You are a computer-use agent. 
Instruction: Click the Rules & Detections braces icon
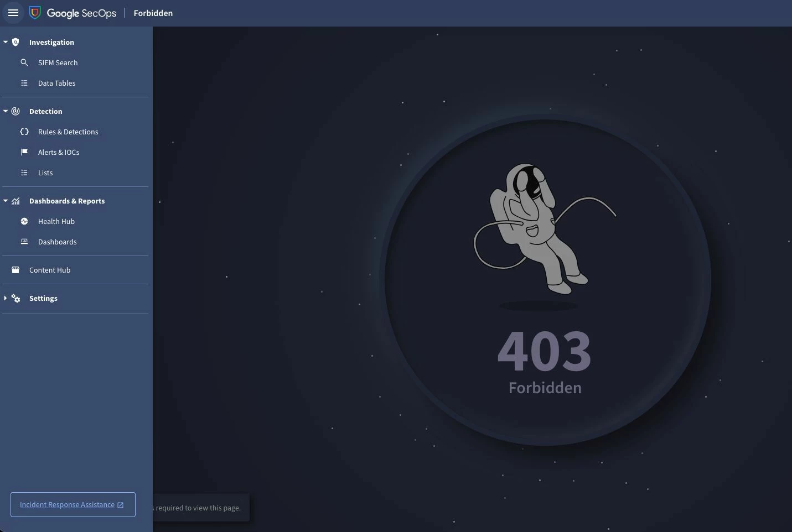[24, 132]
